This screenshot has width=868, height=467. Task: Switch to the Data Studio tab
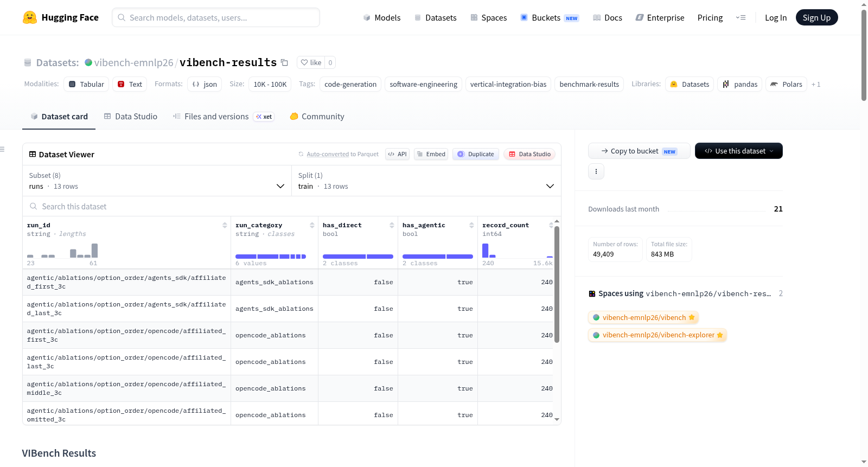click(131, 117)
